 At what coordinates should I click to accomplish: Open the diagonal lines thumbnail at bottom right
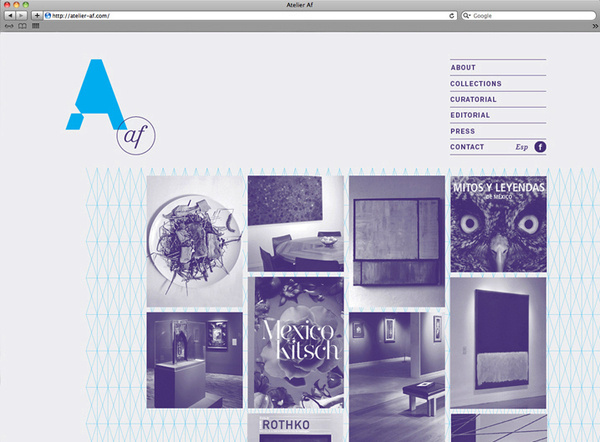(498, 428)
